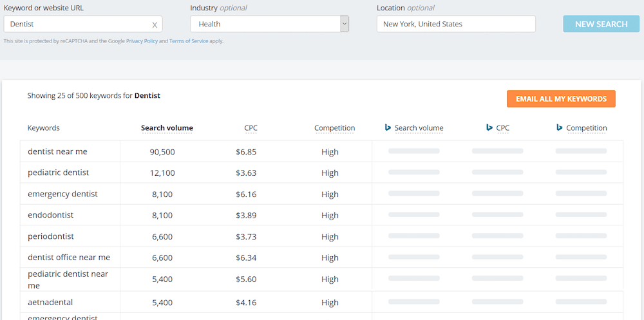Click the High competition value for aetnadental
The width and height of the screenshot is (644, 320).
(x=330, y=303)
